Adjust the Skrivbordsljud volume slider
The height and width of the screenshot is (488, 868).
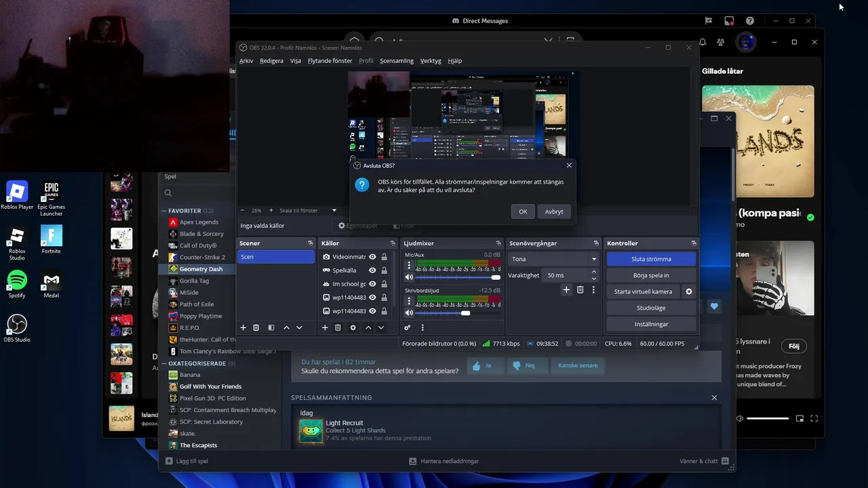point(458,312)
